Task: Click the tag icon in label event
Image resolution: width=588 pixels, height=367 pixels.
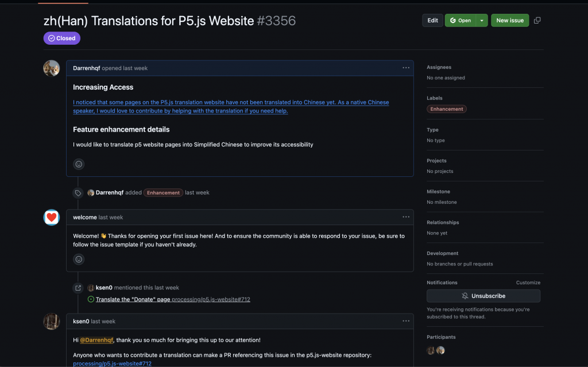Action: 78,193
